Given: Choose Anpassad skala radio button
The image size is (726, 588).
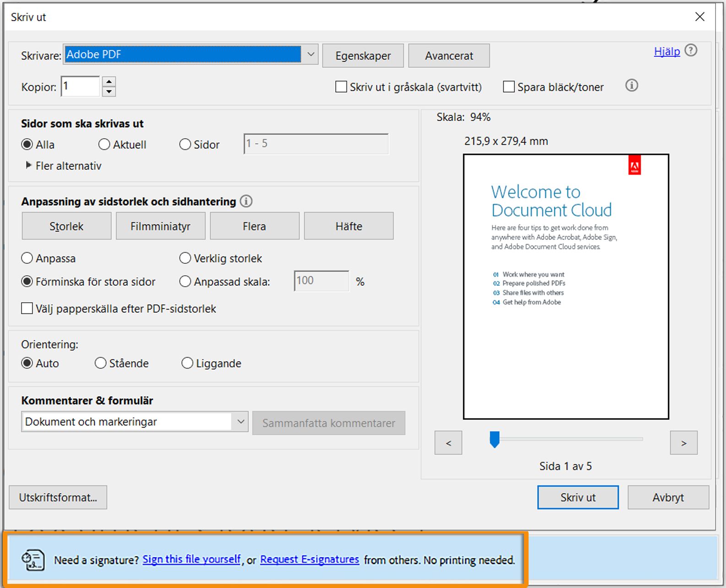Looking at the screenshot, I should [x=185, y=282].
